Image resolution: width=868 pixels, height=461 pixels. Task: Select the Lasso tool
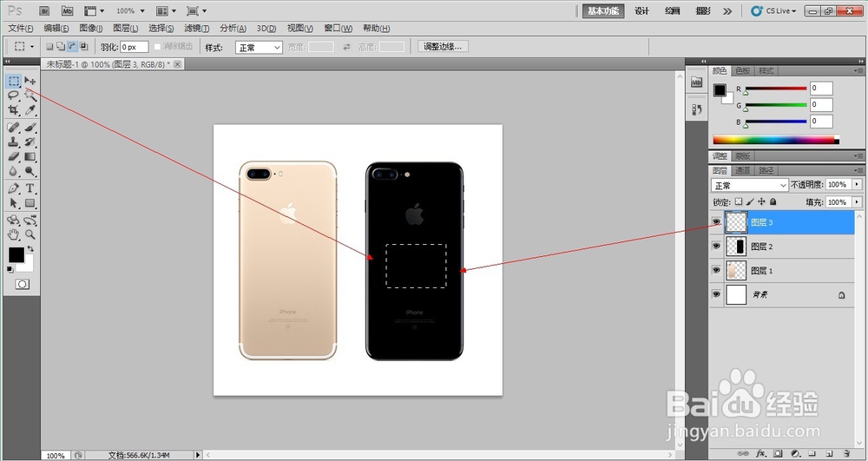point(14,95)
